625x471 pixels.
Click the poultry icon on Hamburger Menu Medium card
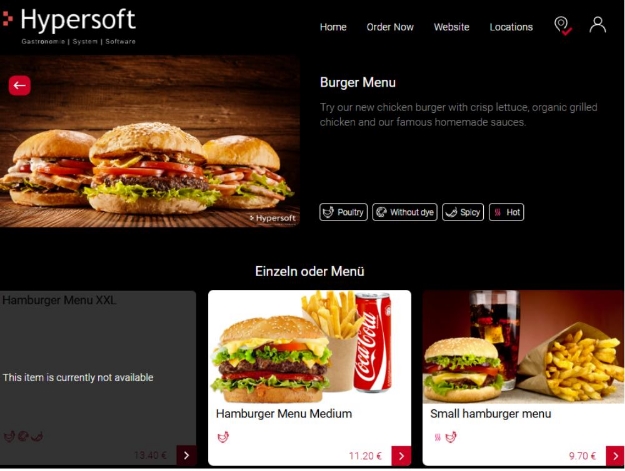point(223,437)
